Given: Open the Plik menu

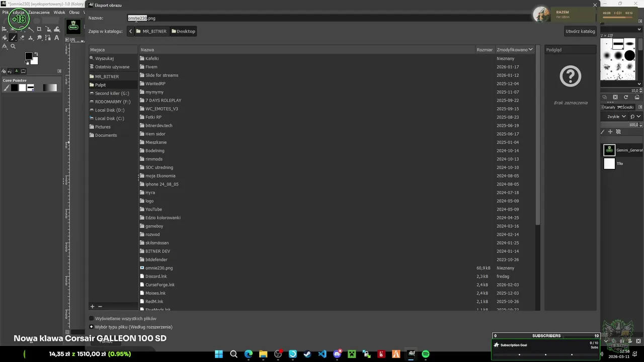Looking at the screenshot, I should click(6, 12).
